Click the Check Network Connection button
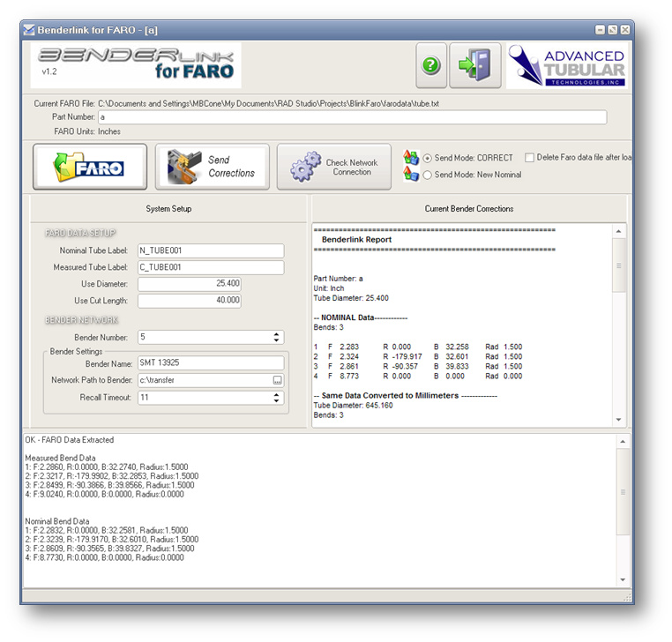 tap(334, 167)
